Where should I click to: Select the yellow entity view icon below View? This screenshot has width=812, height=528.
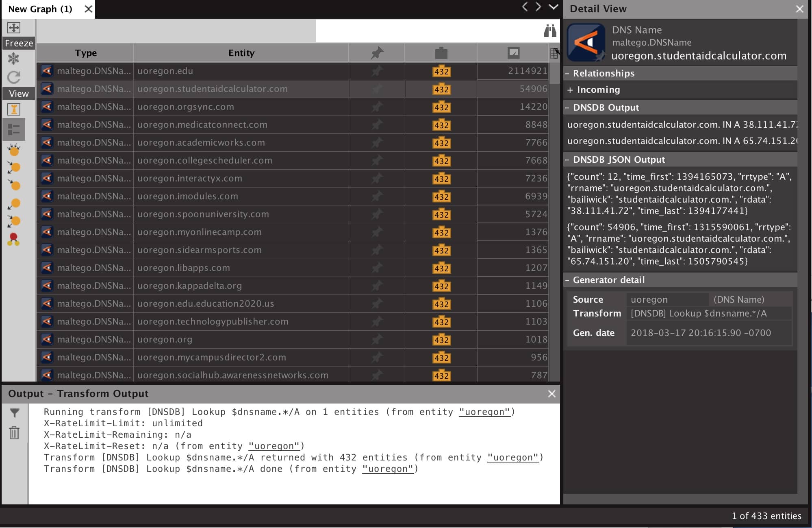point(14,109)
